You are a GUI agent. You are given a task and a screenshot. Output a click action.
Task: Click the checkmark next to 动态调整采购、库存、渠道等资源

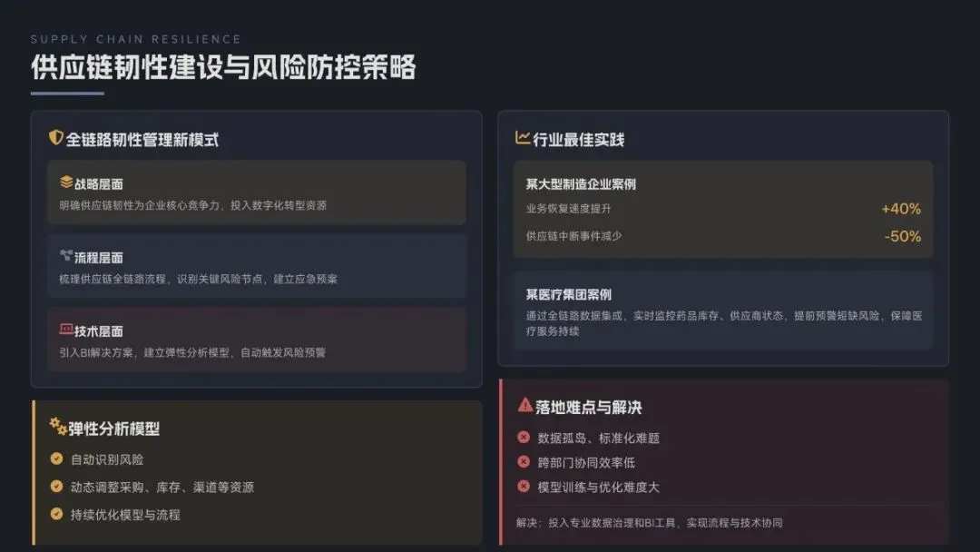tap(57, 487)
